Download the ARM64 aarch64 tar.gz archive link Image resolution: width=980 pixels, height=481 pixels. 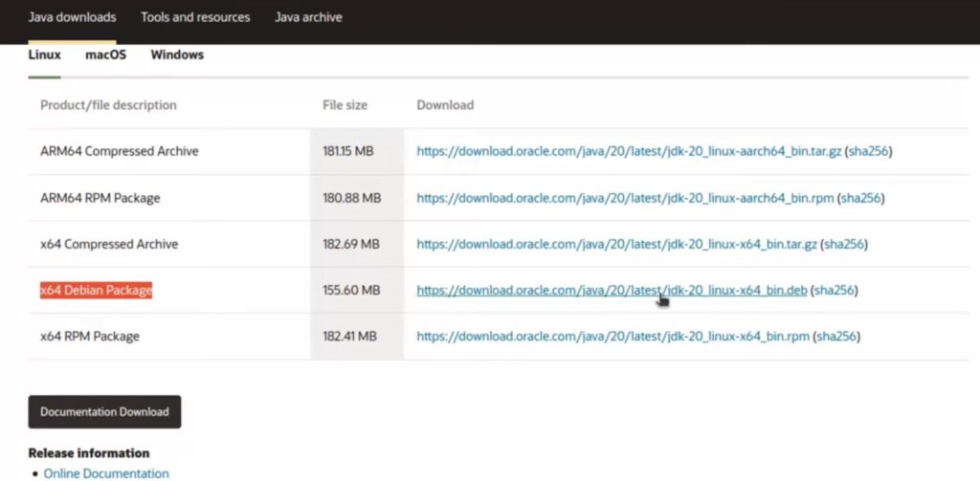coord(629,152)
